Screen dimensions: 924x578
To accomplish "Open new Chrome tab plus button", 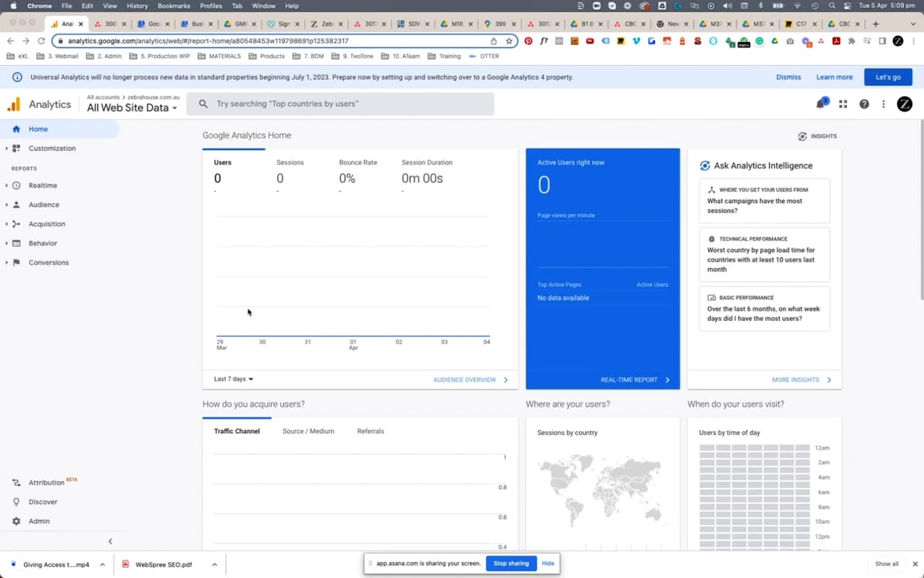I will (x=876, y=24).
